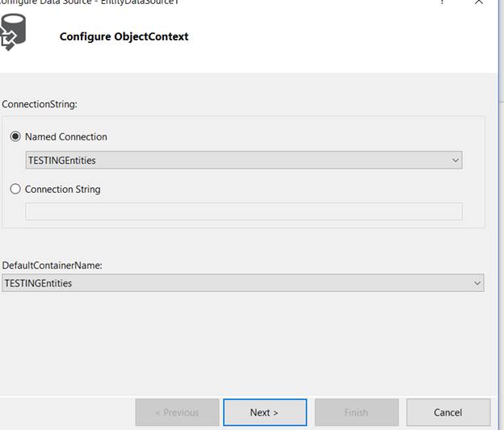Close the Configure Data Source dialog
This screenshot has height=430, width=504.
(479, 2)
